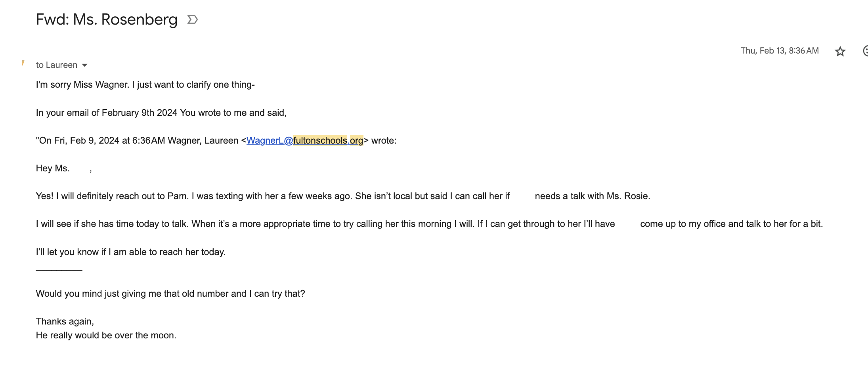The width and height of the screenshot is (868, 384).
Task: Click 'Would you mind just giving me' line
Action: 170,294
